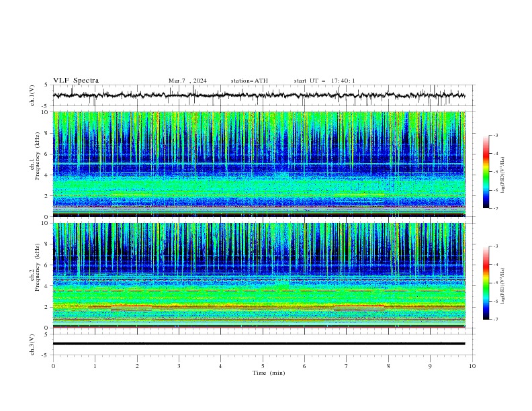The height and width of the screenshot is (411, 532).
Task: Click the ch.1 'log(PSD)(V²/Hz)' color scale title
Action: pos(503,175)
